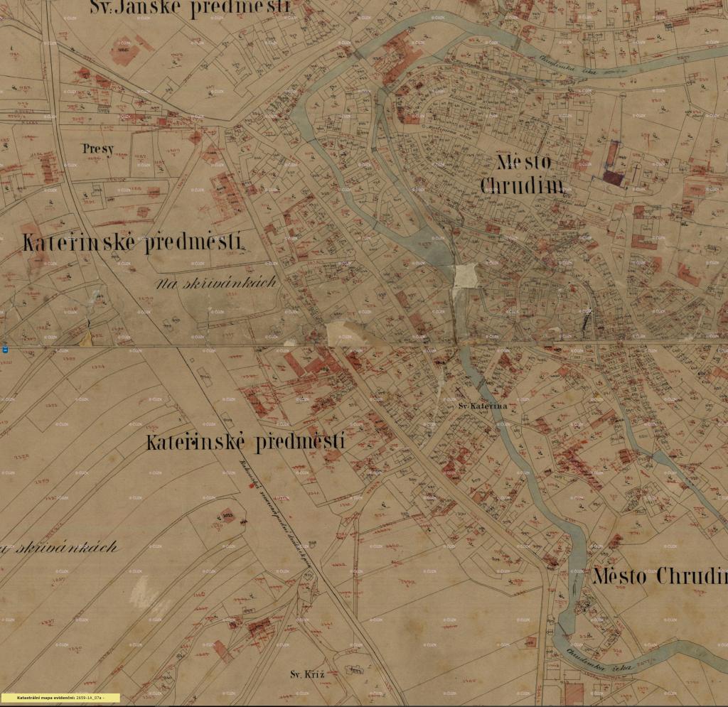Click the yellow triangular patch on the map seam

85,338
